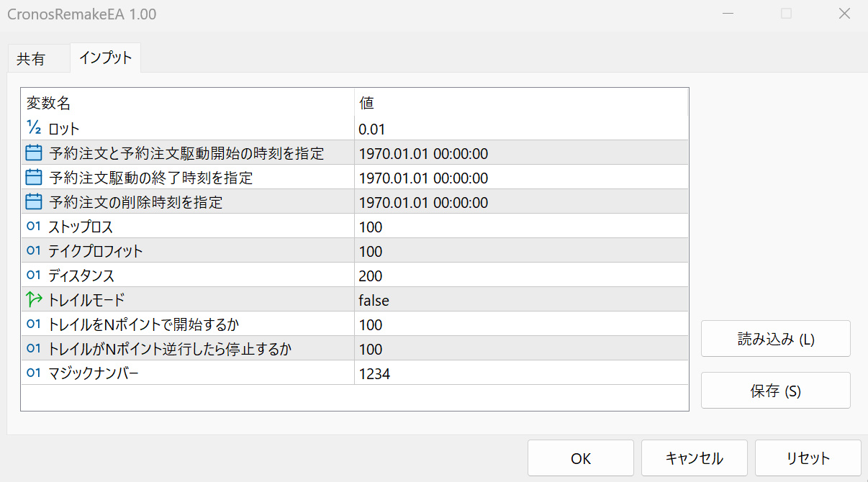This screenshot has width=868, height=482.
Task: Click the integer icon beside ディスタンス
Action: pyautogui.click(x=34, y=276)
